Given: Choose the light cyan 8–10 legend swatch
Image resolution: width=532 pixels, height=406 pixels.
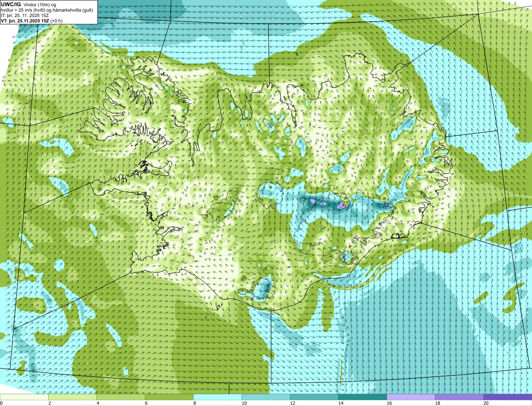Looking at the screenshot, I should (218, 397).
